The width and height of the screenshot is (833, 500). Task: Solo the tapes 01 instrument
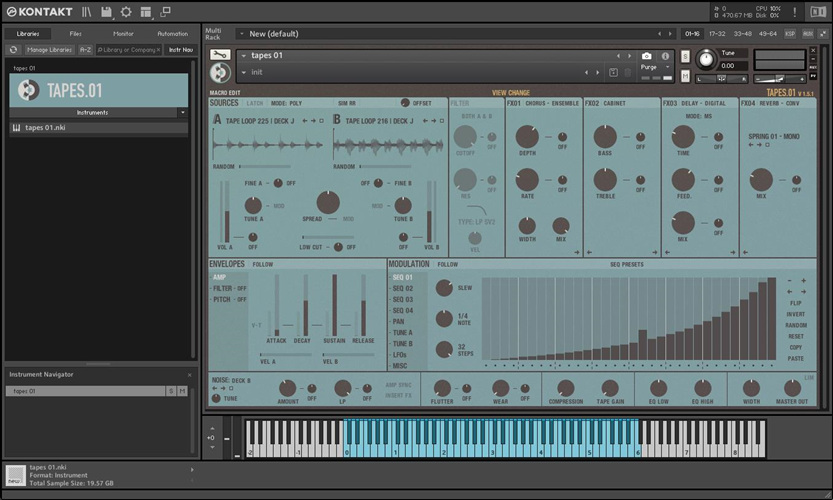pyautogui.click(x=684, y=58)
